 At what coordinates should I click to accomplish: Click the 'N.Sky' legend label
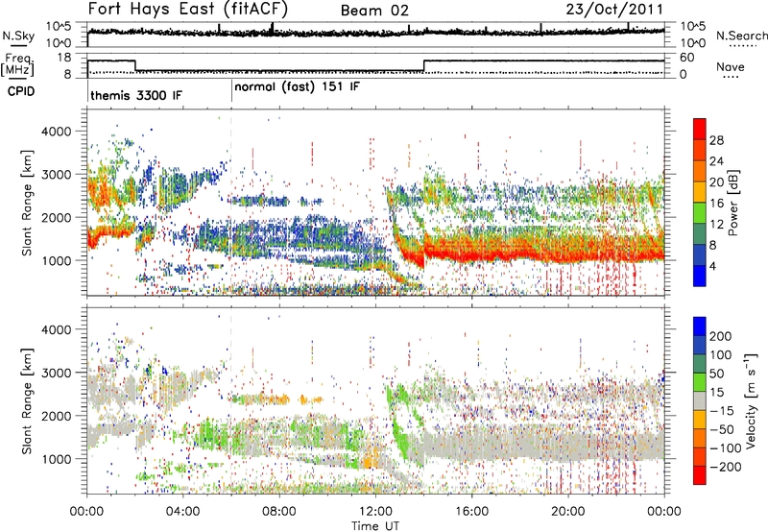coord(18,36)
